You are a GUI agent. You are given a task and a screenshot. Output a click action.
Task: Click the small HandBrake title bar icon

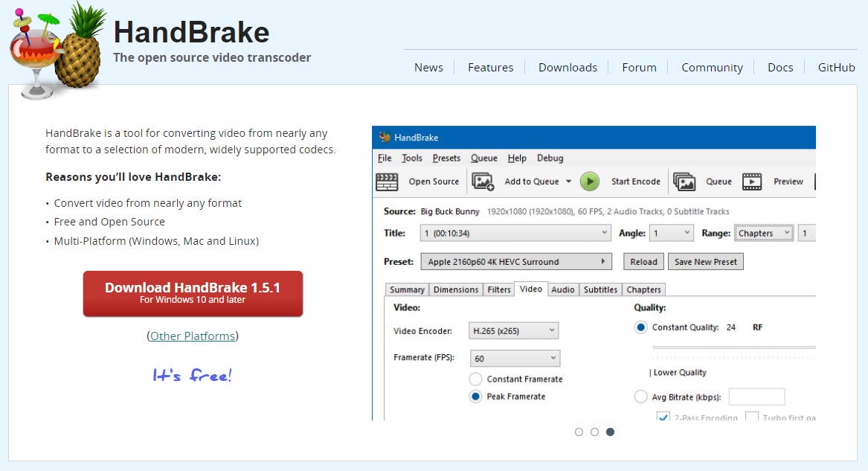[x=385, y=138]
